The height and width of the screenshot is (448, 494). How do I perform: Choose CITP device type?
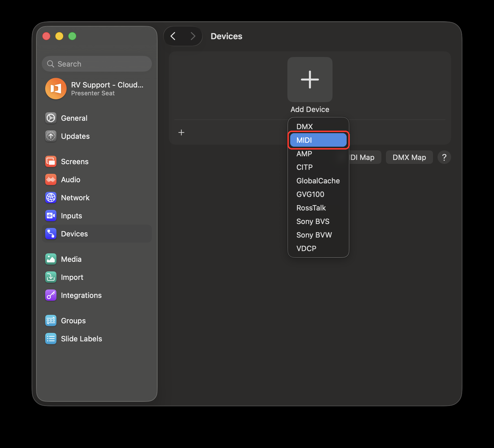click(318, 167)
